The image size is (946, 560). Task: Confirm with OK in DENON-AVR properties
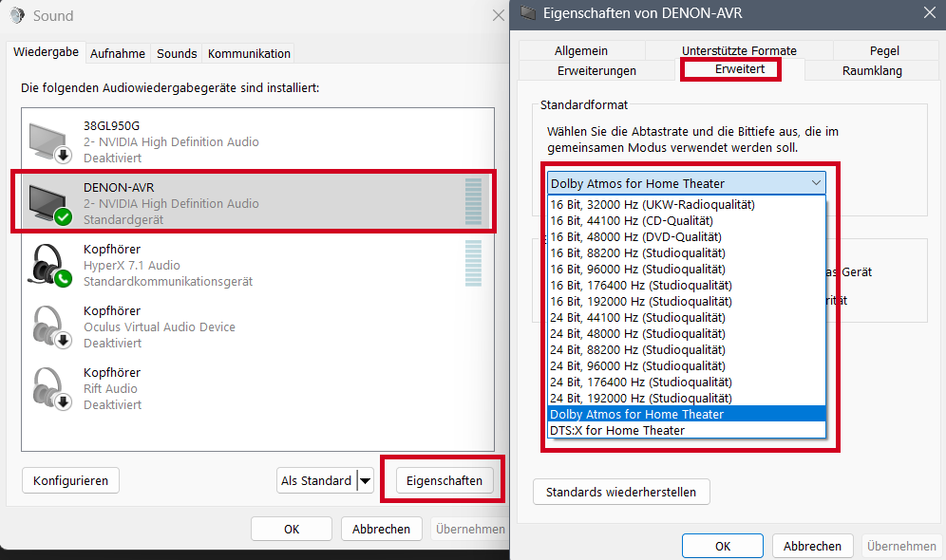pyautogui.click(x=723, y=546)
